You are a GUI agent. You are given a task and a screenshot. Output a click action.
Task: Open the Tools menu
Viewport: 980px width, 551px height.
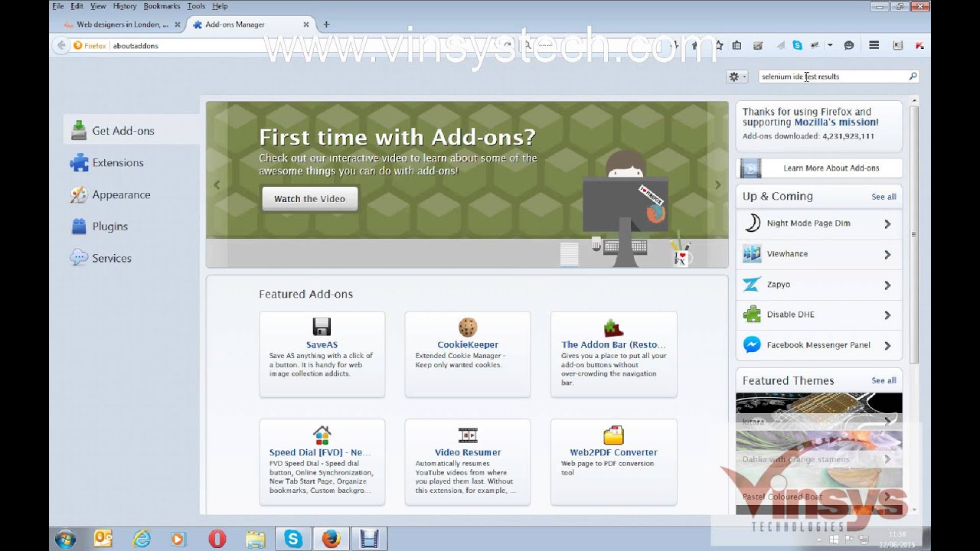coord(196,6)
